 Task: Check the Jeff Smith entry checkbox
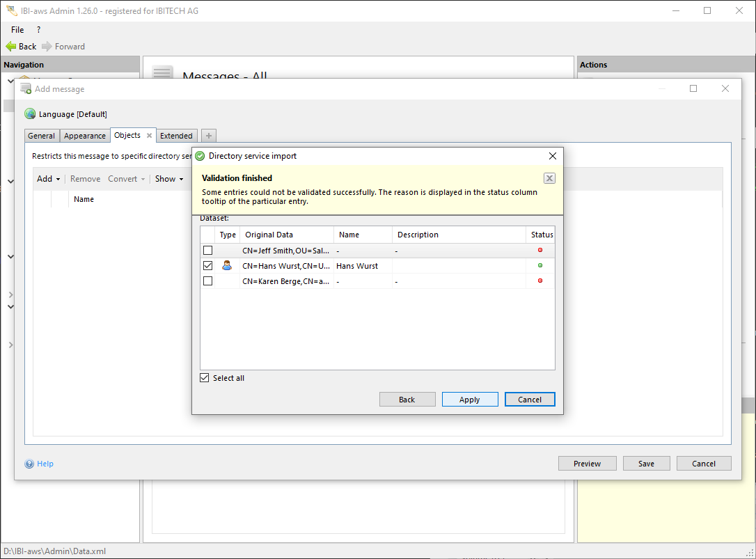point(207,250)
